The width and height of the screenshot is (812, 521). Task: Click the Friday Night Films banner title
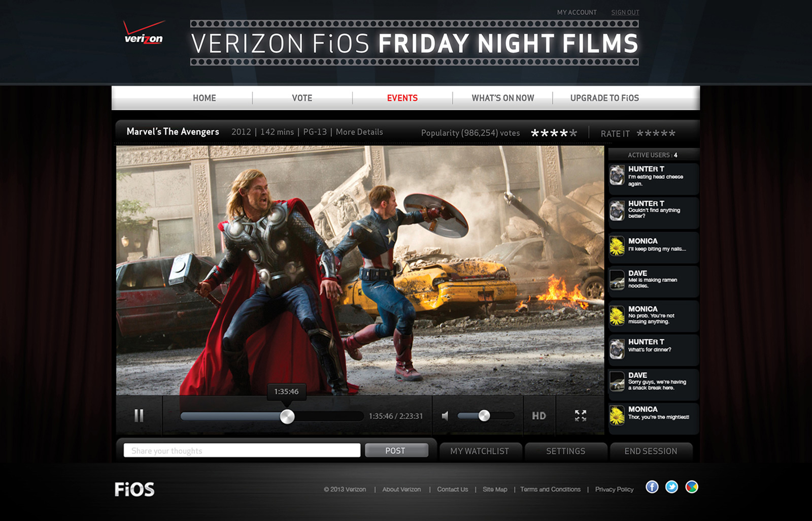(x=415, y=43)
